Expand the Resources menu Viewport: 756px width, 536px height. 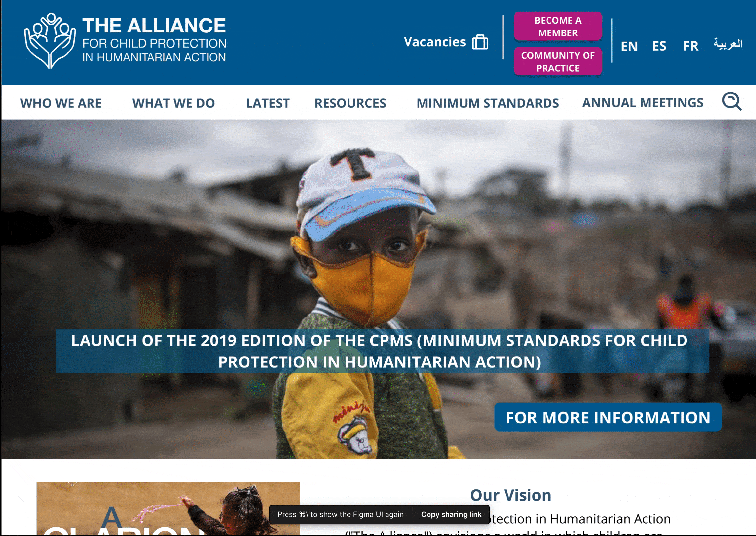pos(350,103)
